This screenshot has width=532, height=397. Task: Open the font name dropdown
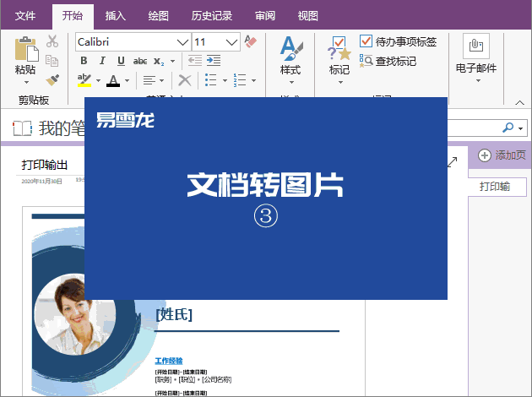coord(182,42)
